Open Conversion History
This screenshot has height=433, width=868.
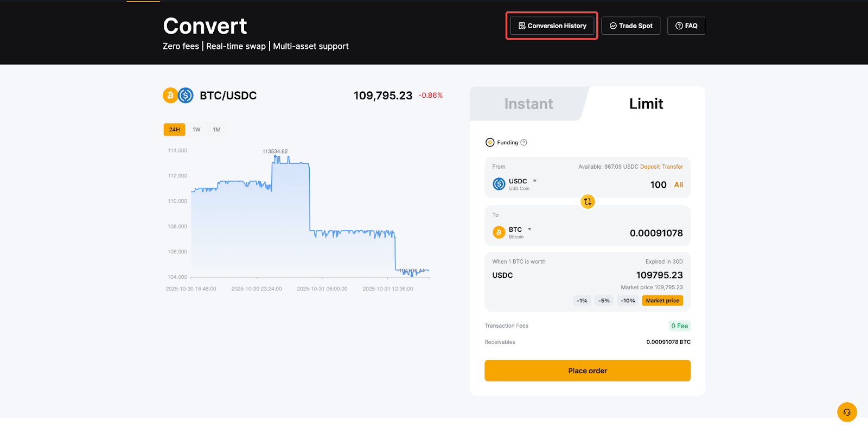552,26
